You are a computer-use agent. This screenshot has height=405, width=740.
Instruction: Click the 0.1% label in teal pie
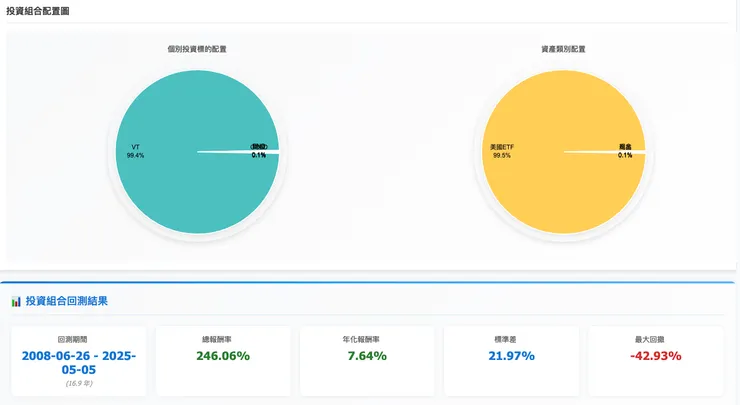(259, 155)
